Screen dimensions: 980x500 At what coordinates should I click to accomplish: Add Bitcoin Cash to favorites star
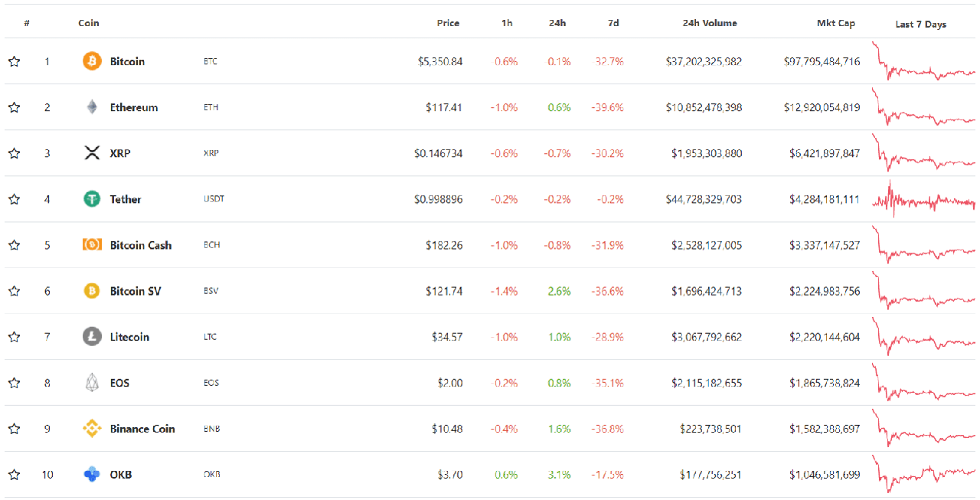point(14,245)
